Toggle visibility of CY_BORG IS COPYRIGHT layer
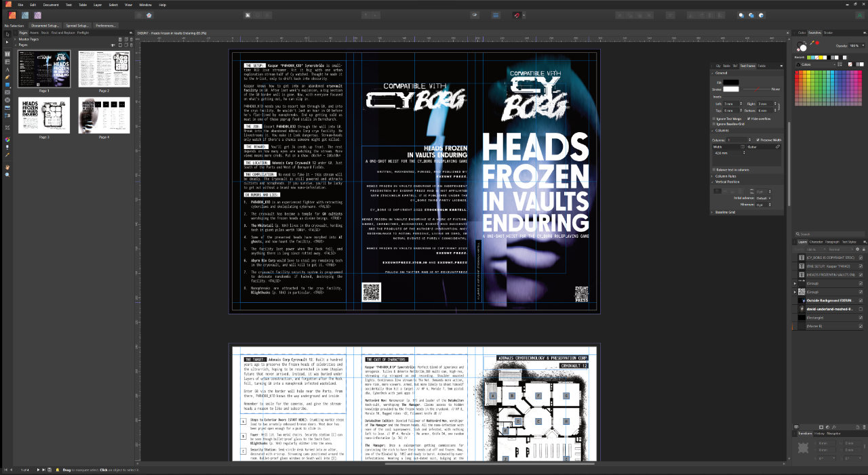The width and height of the screenshot is (868, 475). (861, 257)
